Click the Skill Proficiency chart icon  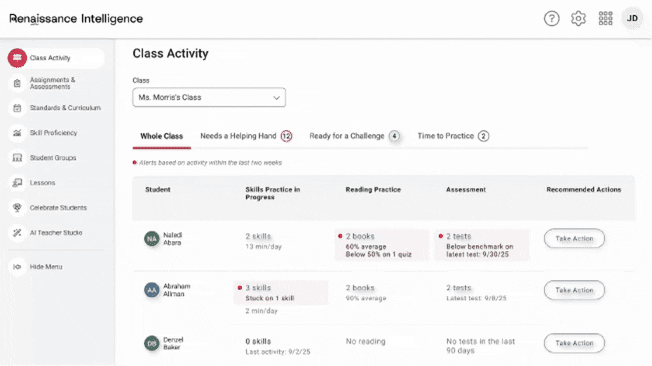coord(17,133)
